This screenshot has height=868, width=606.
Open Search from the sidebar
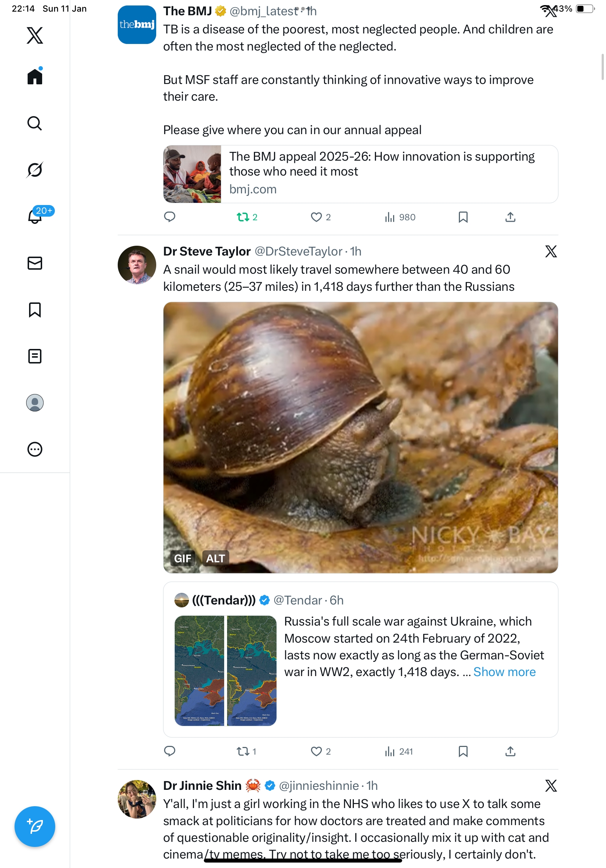35,123
